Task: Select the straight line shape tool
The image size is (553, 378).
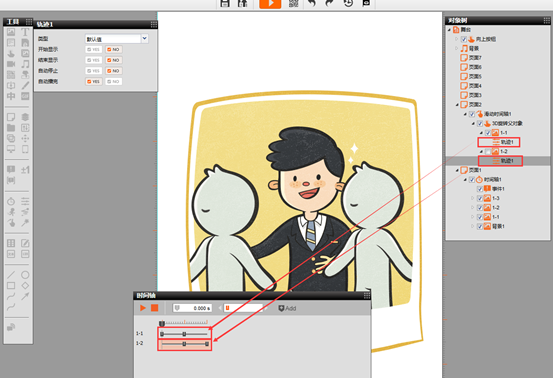Action: coord(11,275)
